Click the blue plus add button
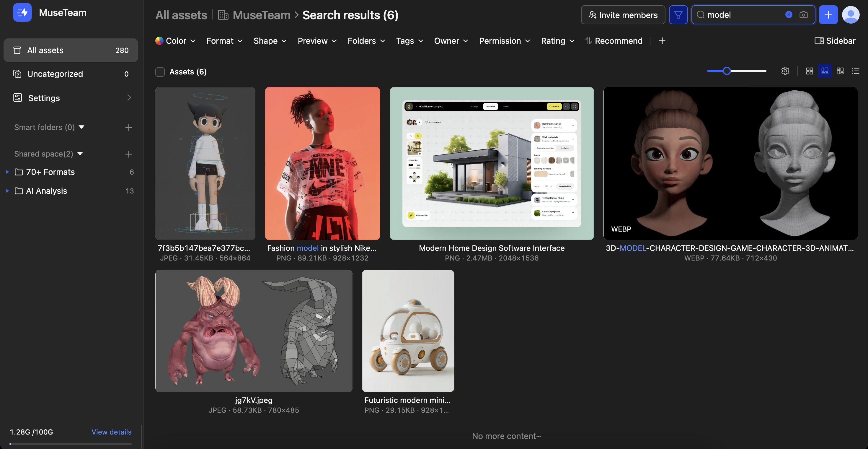This screenshot has height=449, width=868. (828, 15)
